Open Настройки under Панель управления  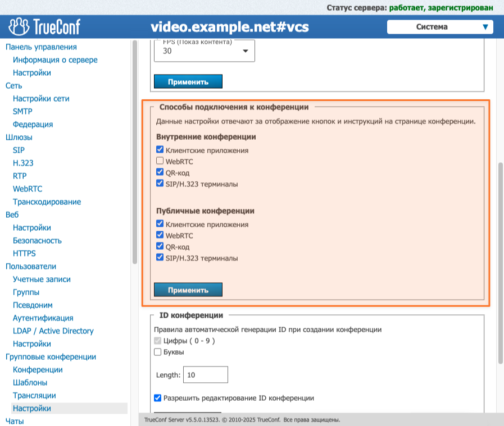pyautogui.click(x=32, y=72)
